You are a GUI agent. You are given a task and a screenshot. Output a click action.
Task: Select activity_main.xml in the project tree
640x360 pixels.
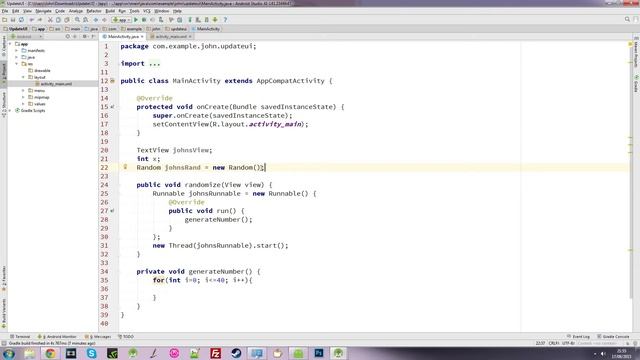53,84
